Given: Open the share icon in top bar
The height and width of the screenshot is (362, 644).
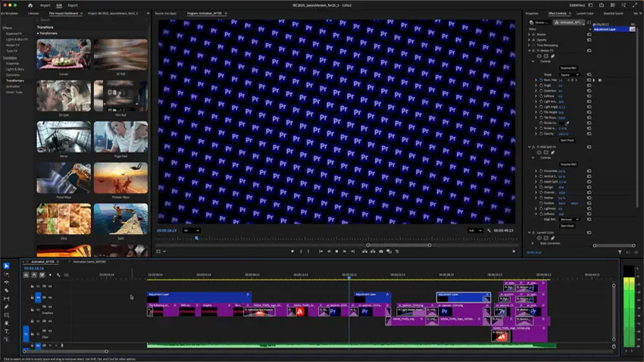Looking at the screenshot, I should pos(602,5).
